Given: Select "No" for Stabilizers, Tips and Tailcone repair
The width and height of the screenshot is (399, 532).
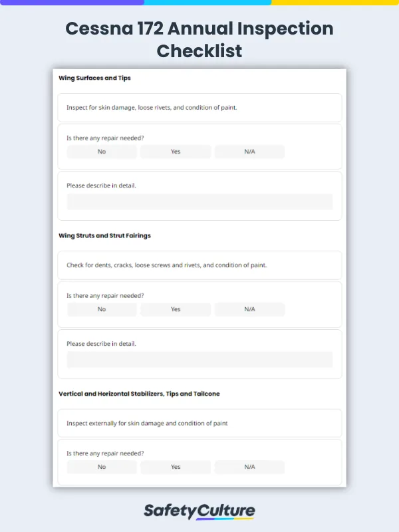Looking at the screenshot, I should pyautogui.click(x=102, y=467).
